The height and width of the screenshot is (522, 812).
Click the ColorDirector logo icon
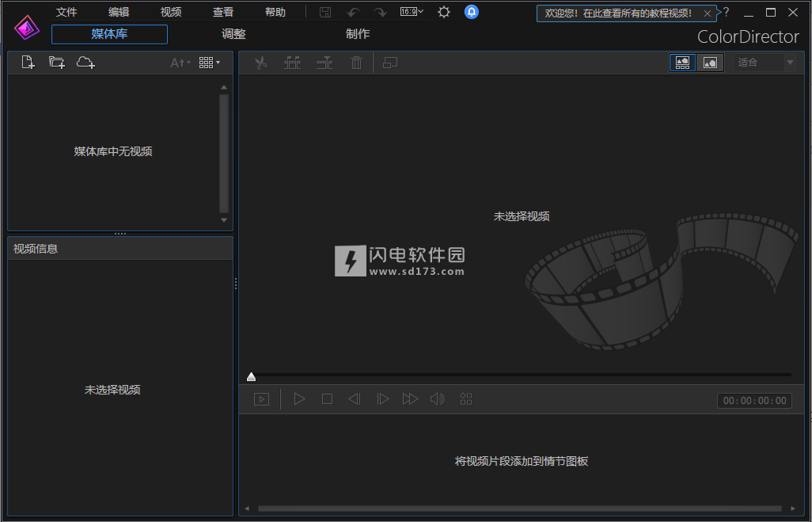[x=27, y=28]
